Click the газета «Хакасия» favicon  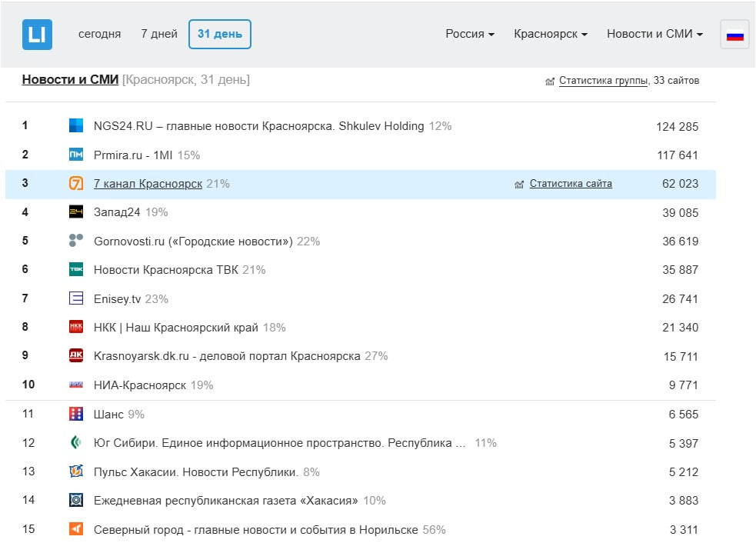pos(76,500)
